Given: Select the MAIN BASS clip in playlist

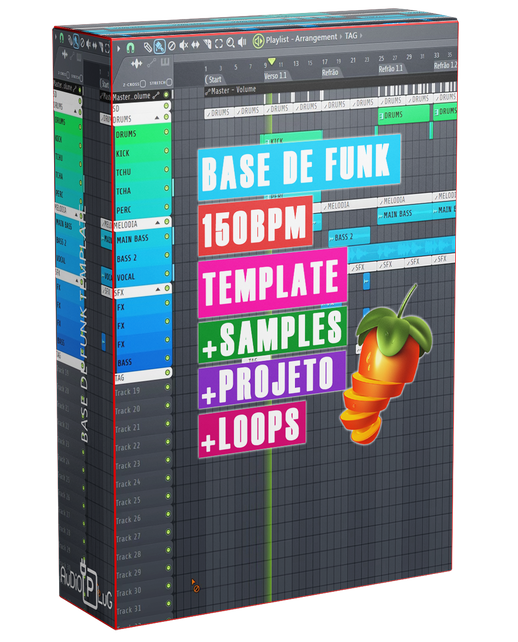Looking at the screenshot, I should (405, 214).
